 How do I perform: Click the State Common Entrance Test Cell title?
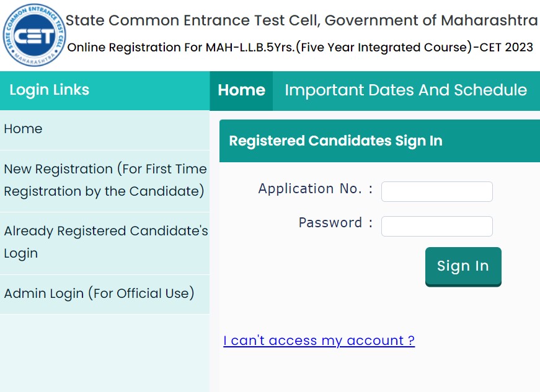click(301, 20)
